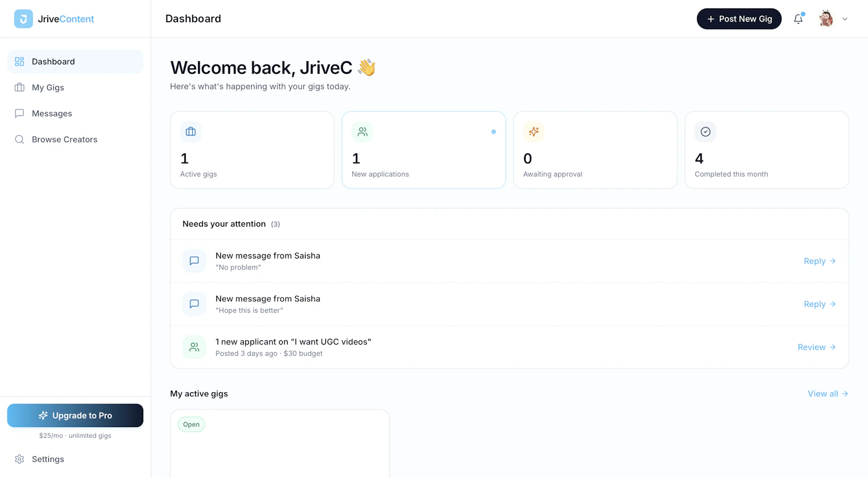This screenshot has height=478, width=868.
Task: Click the "My active gigs" heading
Action: point(199,394)
